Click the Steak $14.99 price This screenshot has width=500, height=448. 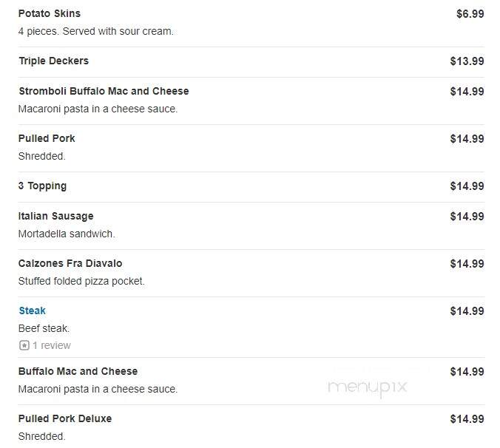point(467,311)
